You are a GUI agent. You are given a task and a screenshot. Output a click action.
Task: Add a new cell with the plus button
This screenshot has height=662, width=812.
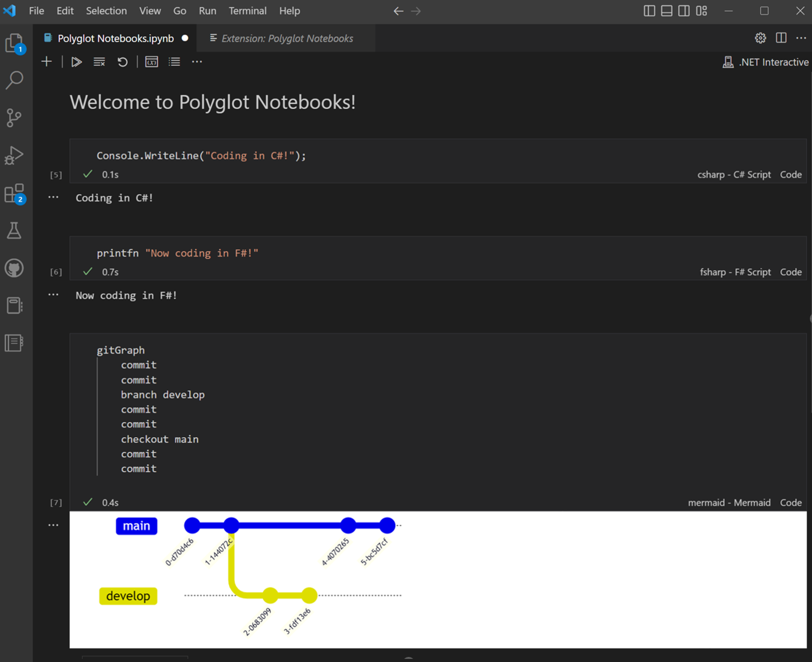coord(46,61)
